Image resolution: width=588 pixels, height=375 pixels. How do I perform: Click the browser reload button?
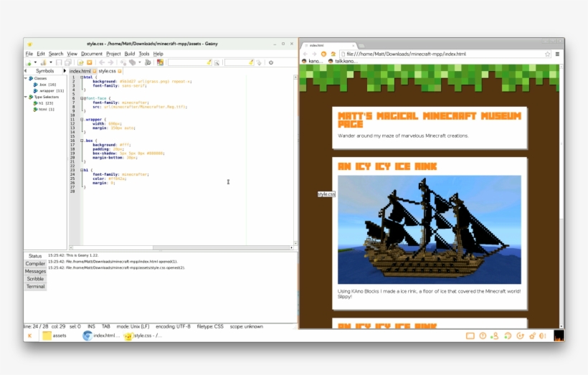coord(323,54)
